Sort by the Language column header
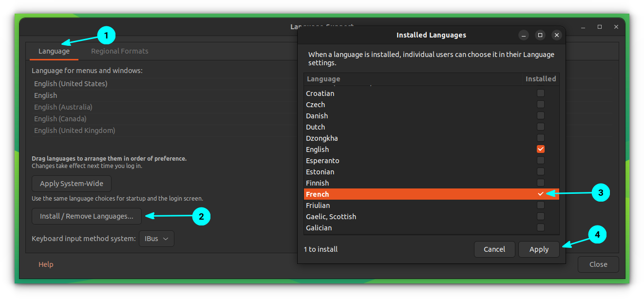The width and height of the screenshot is (644, 299). (323, 78)
